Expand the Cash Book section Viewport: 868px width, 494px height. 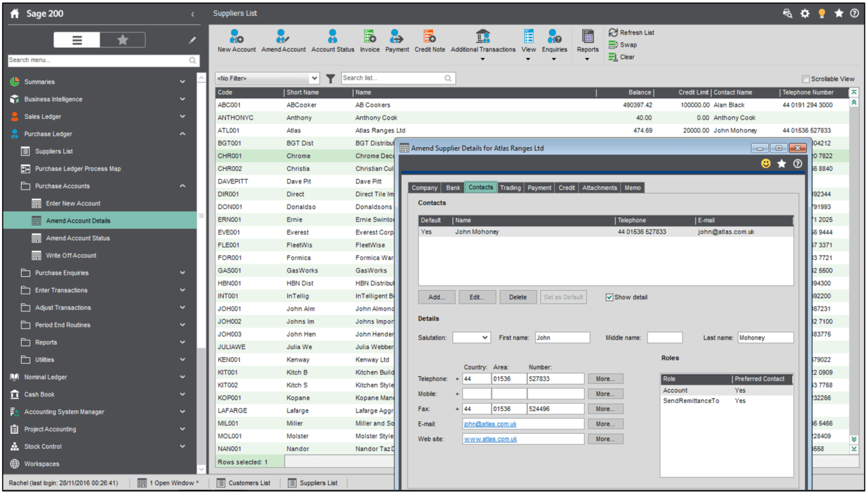pyautogui.click(x=183, y=395)
